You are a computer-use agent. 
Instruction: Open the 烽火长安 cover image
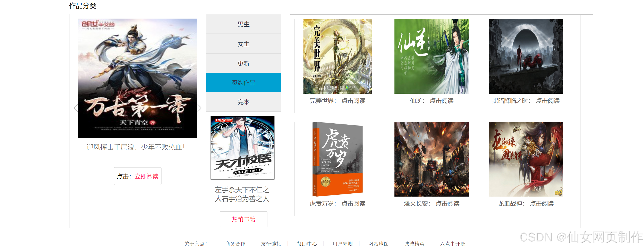pos(432,159)
